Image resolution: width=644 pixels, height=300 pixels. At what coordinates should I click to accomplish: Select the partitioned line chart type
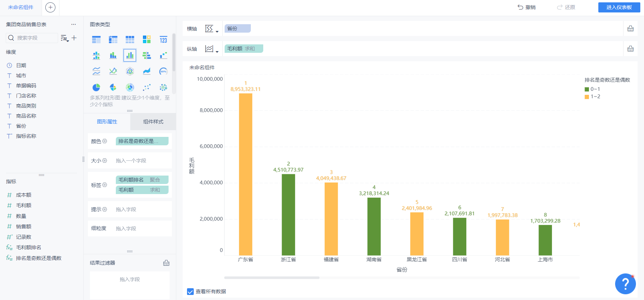click(x=96, y=71)
